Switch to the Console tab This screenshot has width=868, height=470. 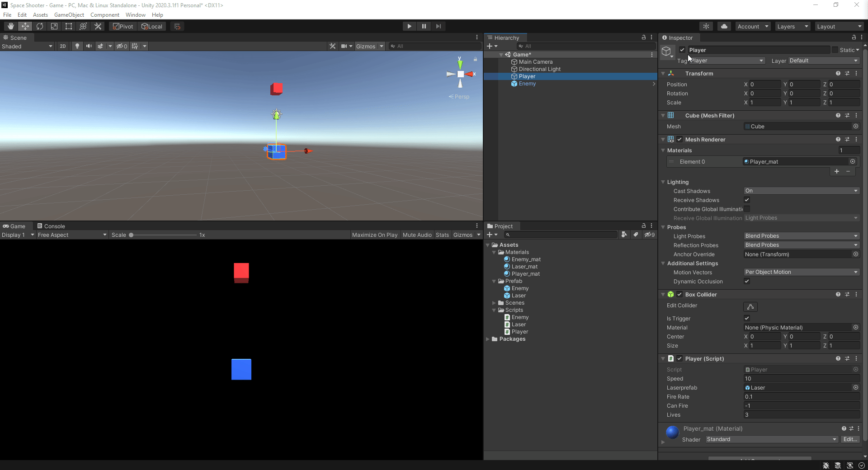tap(51, 226)
